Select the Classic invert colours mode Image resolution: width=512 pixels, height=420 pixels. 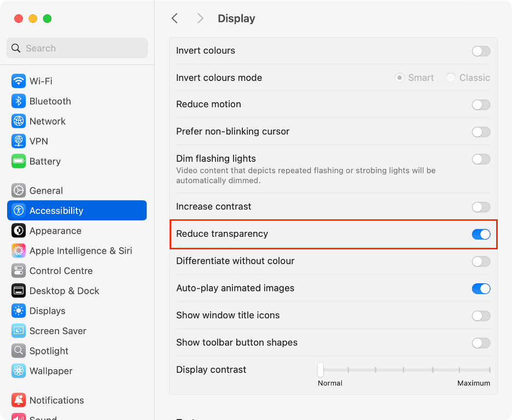[x=451, y=78]
